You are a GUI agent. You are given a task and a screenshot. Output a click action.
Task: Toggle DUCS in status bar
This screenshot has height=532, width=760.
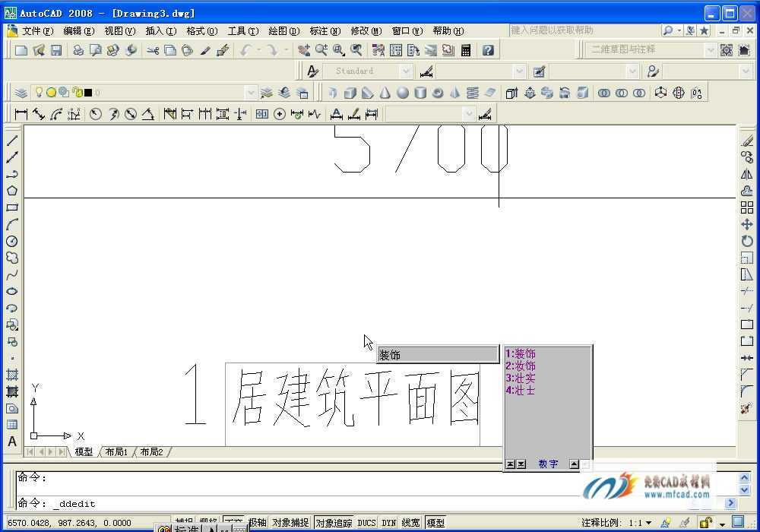tap(366, 523)
